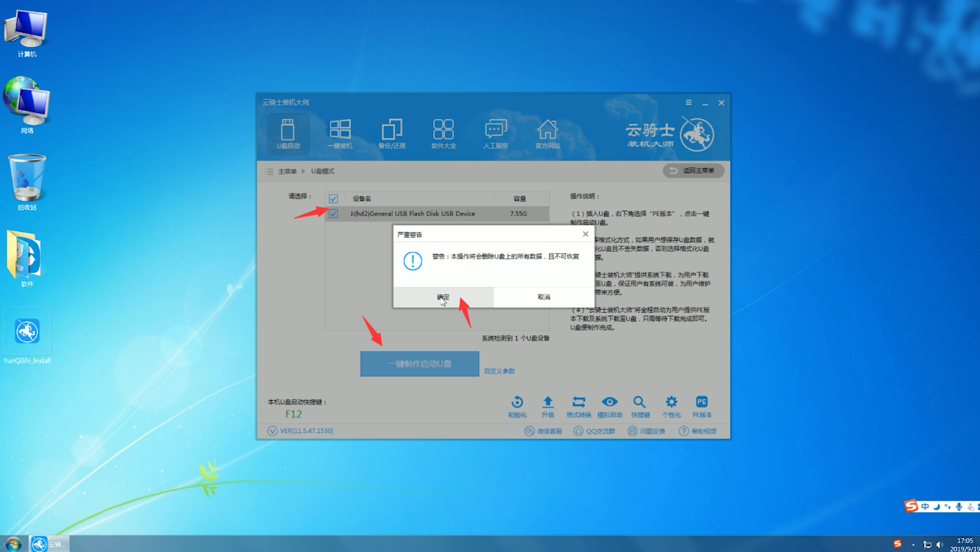Viewport: 980px width, 552px height.
Task: Open the 官方网站 tab
Action: (x=548, y=134)
